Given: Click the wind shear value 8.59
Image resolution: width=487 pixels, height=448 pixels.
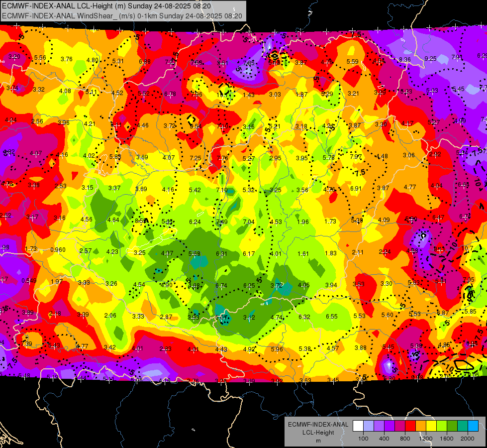Looking at the screenshot, I should coord(140,221).
